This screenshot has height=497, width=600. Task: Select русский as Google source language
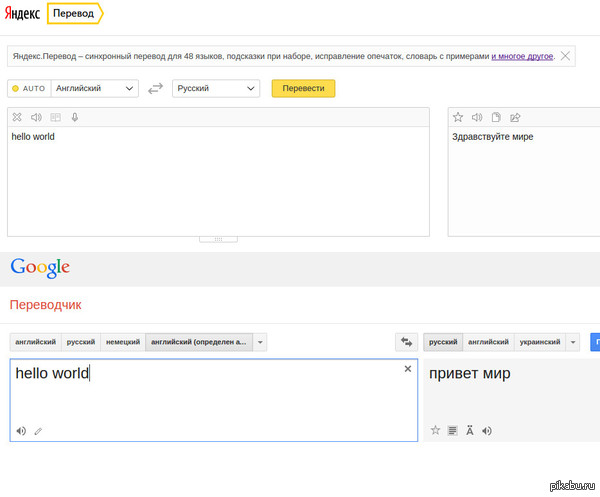(81, 342)
